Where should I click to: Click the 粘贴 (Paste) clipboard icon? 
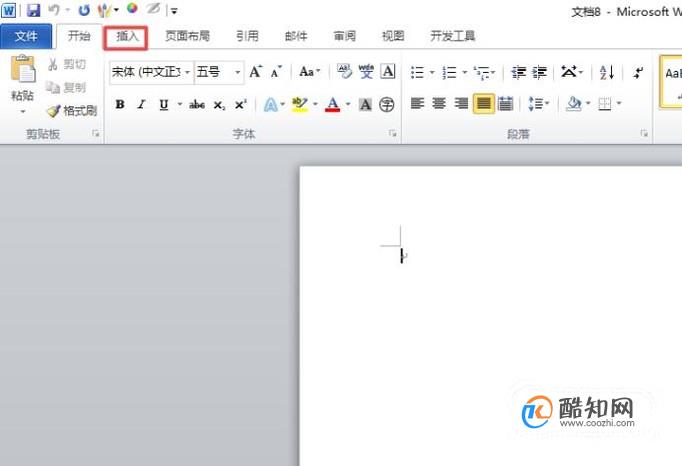coord(23,70)
